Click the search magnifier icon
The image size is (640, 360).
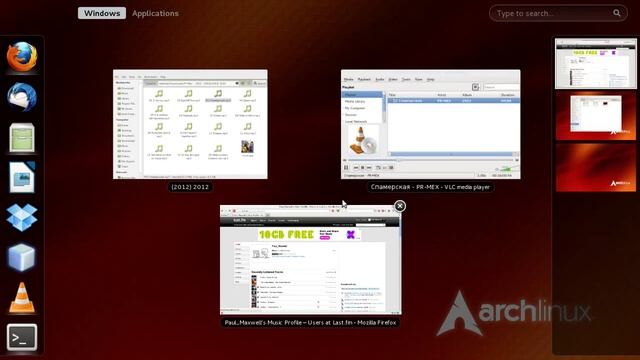click(616, 13)
